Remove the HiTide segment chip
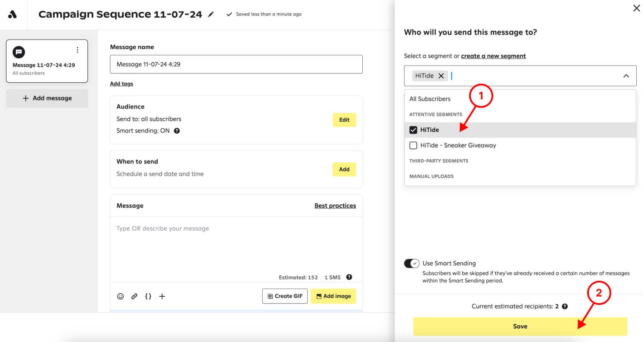Image resolution: width=644 pixels, height=342 pixels. coord(441,76)
